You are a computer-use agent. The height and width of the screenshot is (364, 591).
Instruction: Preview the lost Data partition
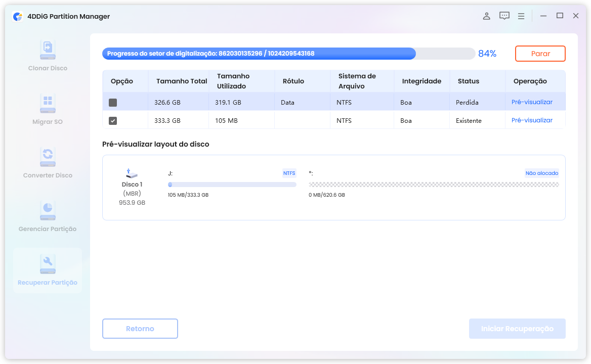pyautogui.click(x=532, y=102)
